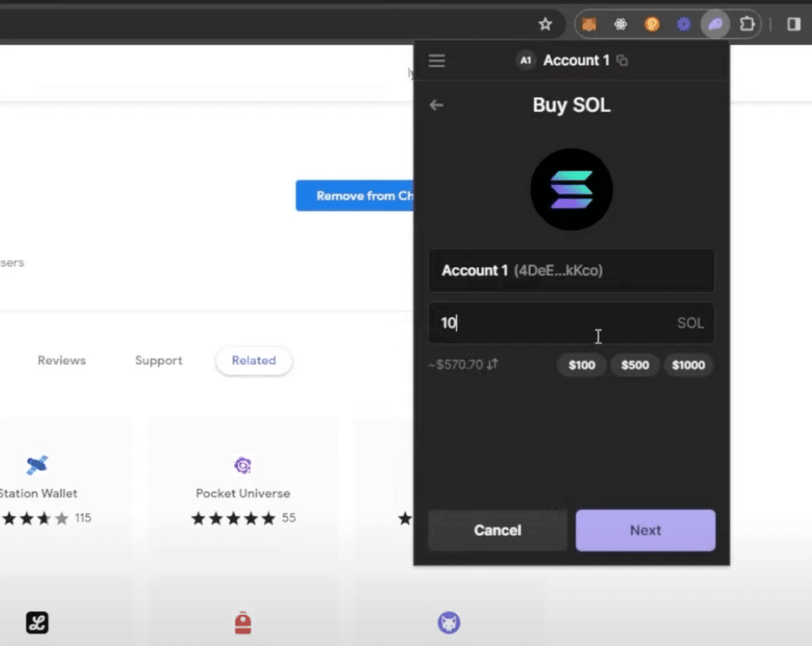Click the Pocket Universe purple icon
Viewport: 812px width, 646px height.
click(243, 465)
